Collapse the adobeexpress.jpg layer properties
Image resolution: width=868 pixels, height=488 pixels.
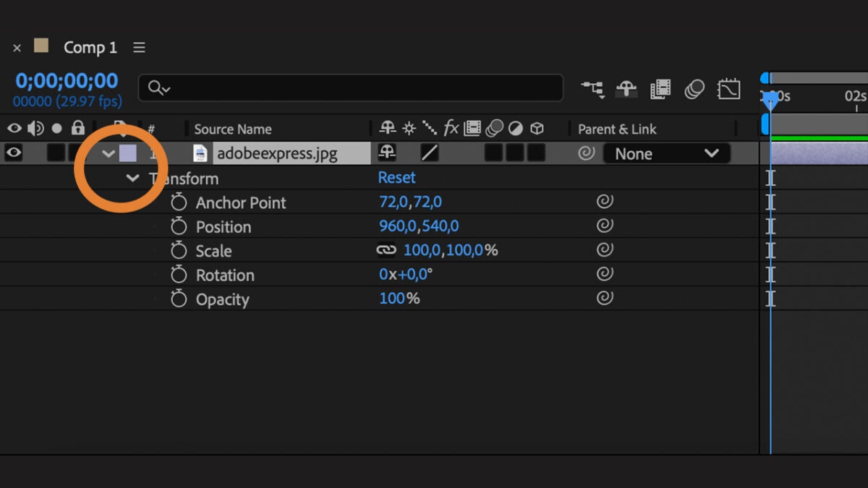tap(109, 153)
